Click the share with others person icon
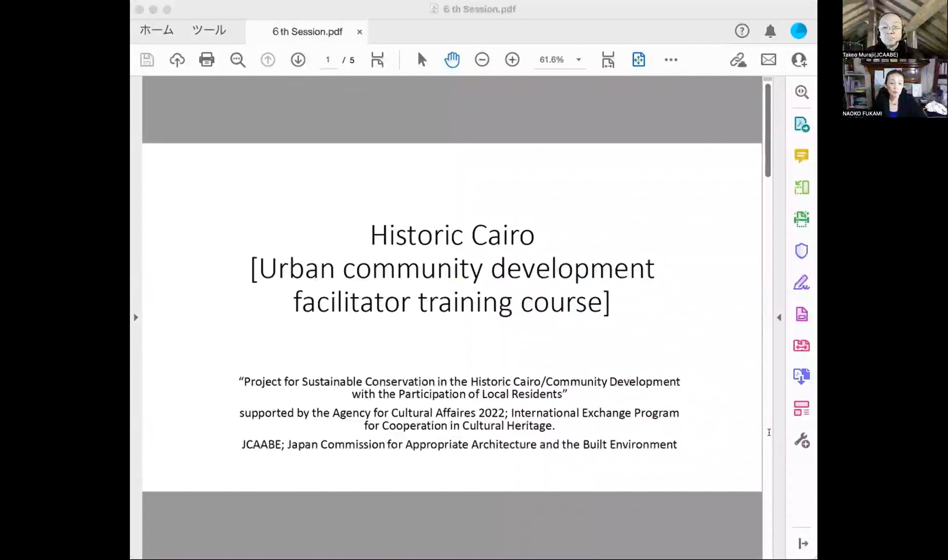 click(799, 60)
